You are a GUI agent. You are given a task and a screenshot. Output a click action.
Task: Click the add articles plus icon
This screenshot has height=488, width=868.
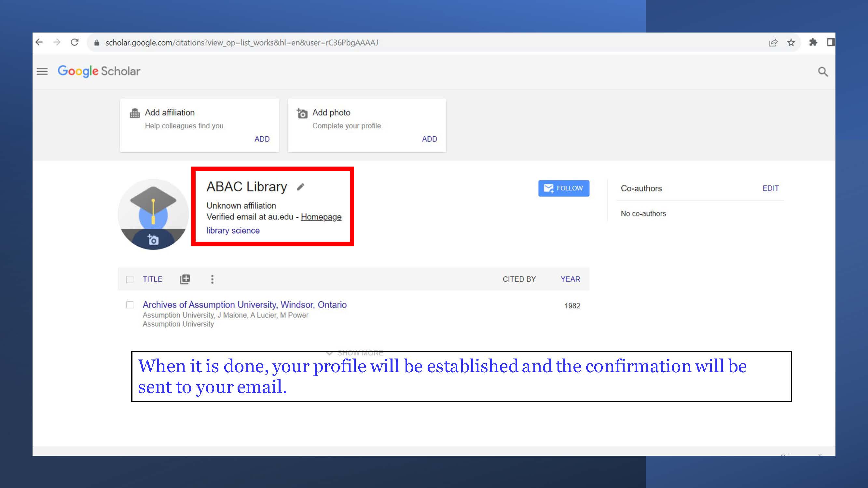point(185,279)
